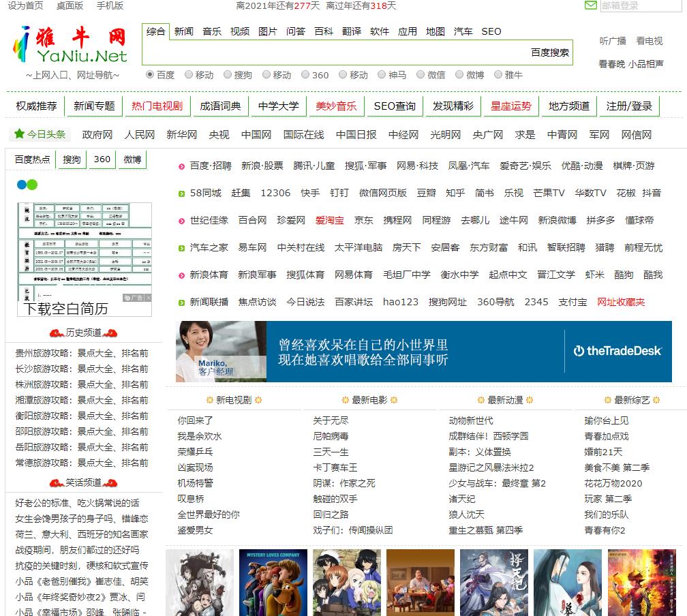The height and width of the screenshot is (616, 687).
Task: Open the anime 动物新世代
Action: 470,420
